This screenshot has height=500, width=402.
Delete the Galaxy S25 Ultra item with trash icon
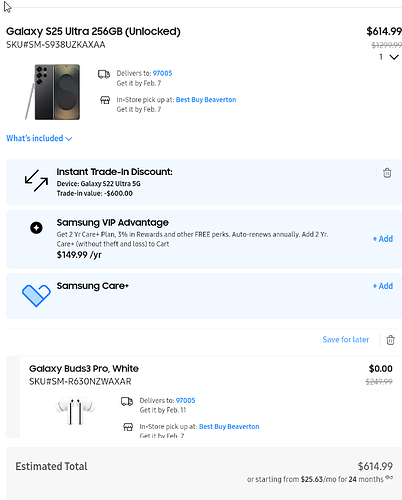pos(390,340)
